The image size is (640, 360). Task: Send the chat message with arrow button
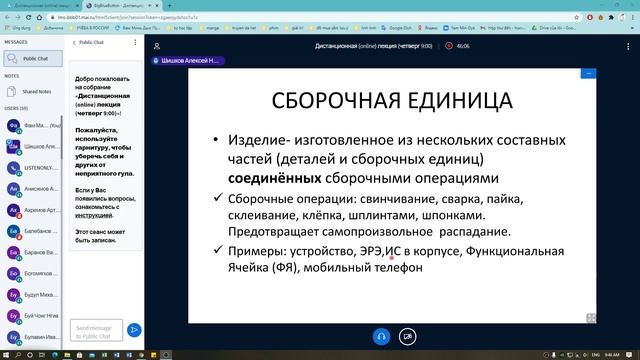(134, 330)
